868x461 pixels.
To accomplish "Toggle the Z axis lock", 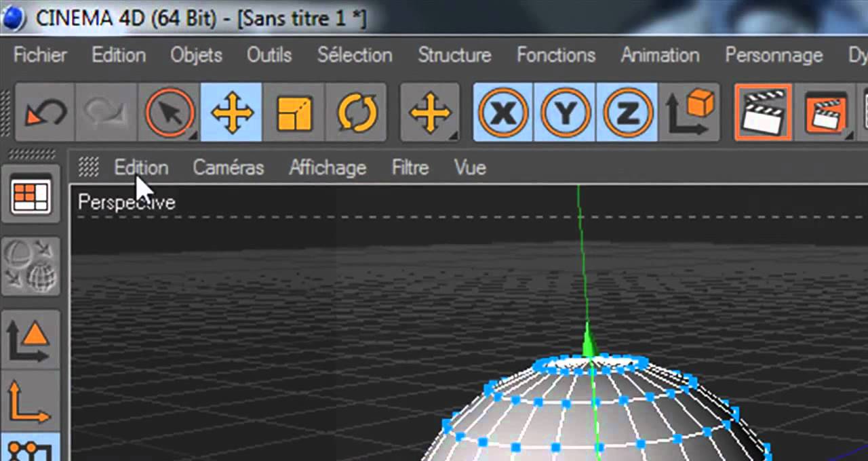I will pyautogui.click(x=627, y=113).
